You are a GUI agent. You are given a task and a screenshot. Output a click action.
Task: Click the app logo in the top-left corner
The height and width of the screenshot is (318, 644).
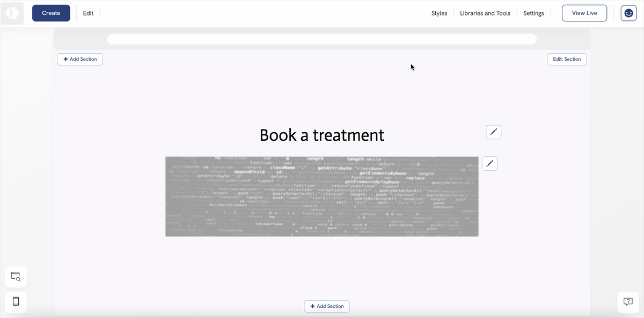point(12,13)
